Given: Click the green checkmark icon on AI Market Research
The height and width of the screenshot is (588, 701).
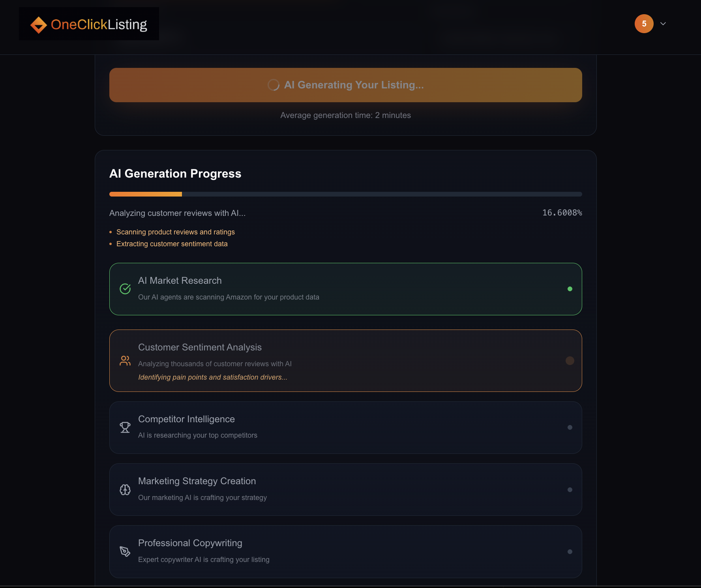Looking at the screenshot, I should [125, 289].
